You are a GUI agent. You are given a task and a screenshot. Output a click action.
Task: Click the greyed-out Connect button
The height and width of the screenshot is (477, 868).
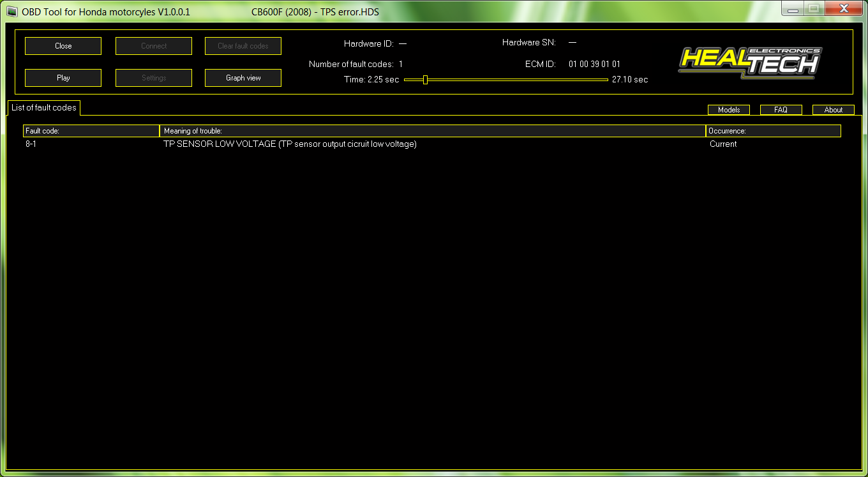[154, 46]
